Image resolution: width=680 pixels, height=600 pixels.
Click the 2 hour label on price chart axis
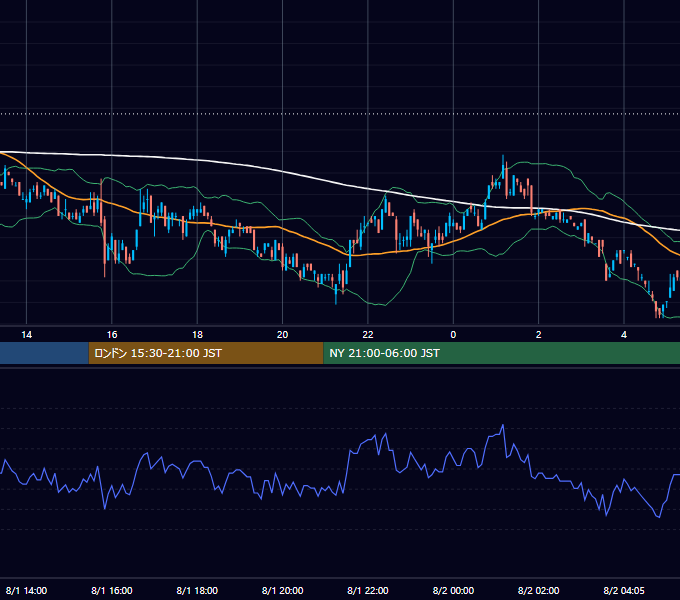(539, 335)
